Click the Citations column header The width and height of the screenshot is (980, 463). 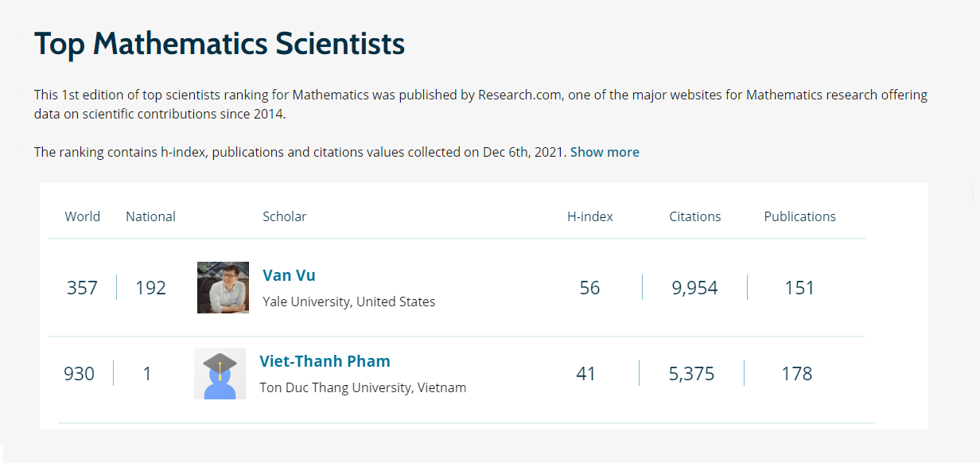695,216
